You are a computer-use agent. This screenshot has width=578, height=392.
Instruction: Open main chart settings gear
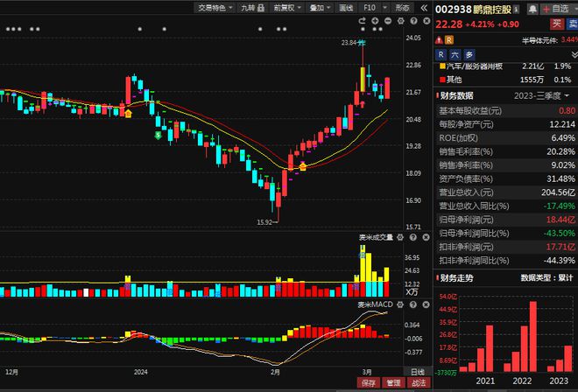[401, 21]
